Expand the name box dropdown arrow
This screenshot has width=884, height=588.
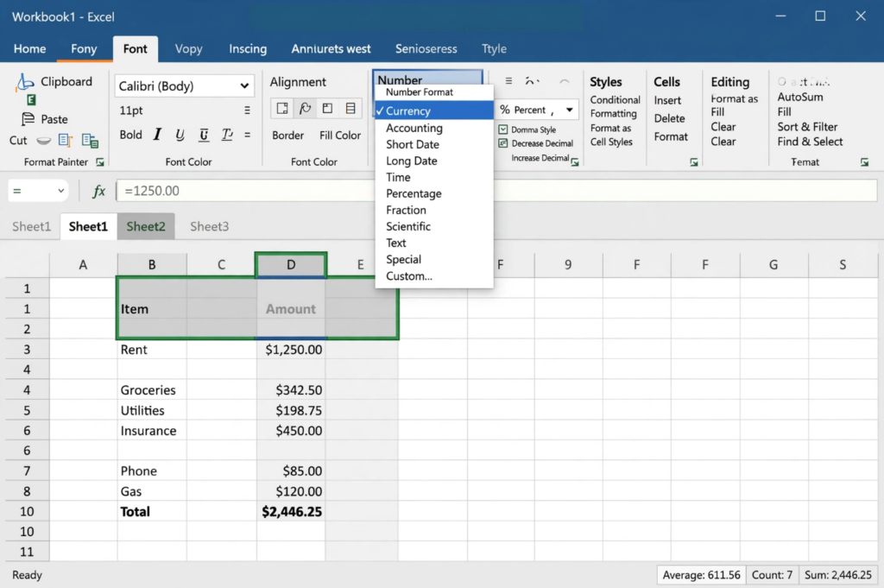pos(61,191)
